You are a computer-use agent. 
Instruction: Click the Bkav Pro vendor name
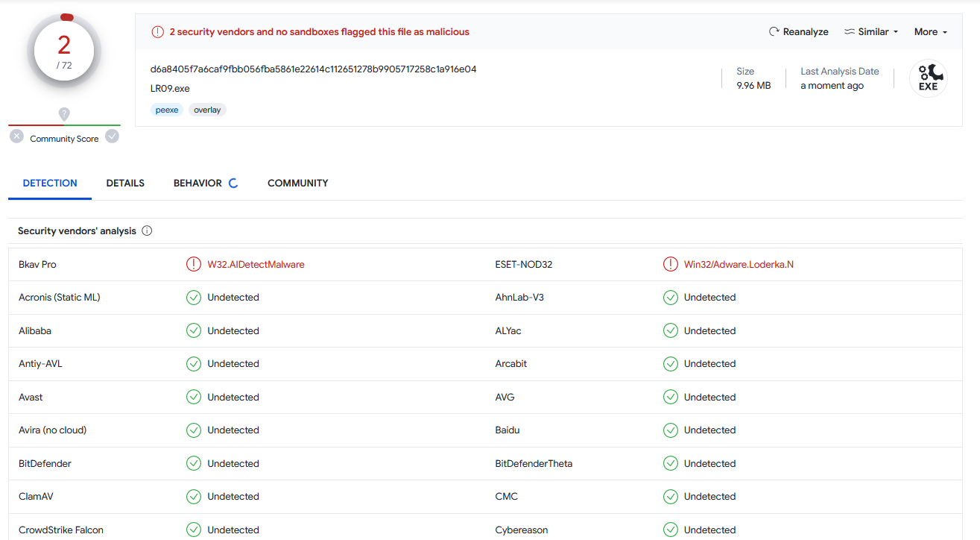click(37, 264)
